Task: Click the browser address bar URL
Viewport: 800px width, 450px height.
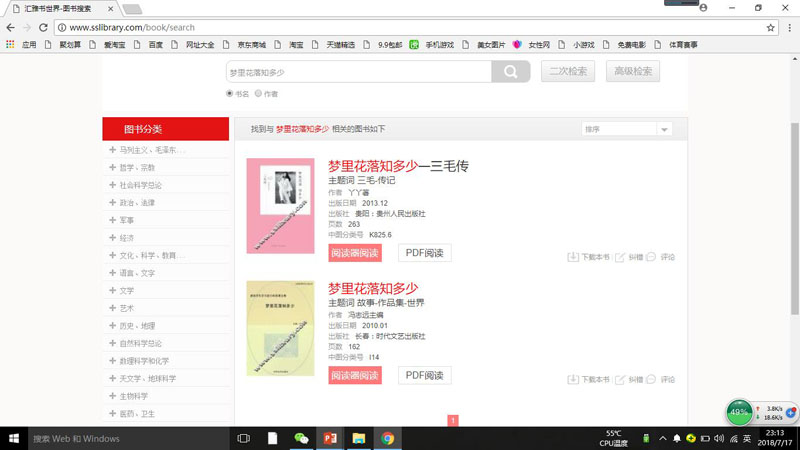Action: click(132, 28)
